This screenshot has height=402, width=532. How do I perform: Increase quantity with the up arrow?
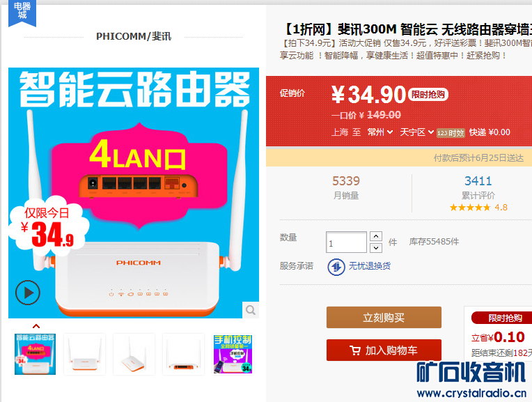click(x=376, y=236)
